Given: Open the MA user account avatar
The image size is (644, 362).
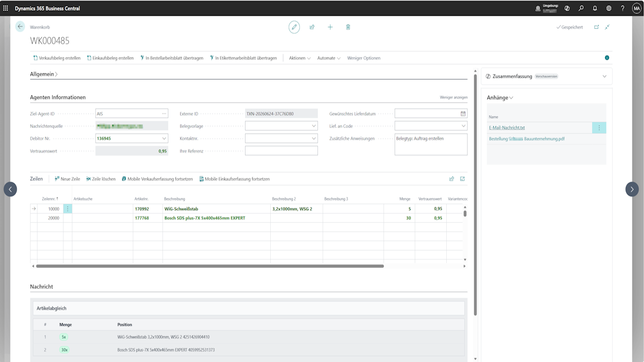Looking at the screenshot, I should point(636,8).
